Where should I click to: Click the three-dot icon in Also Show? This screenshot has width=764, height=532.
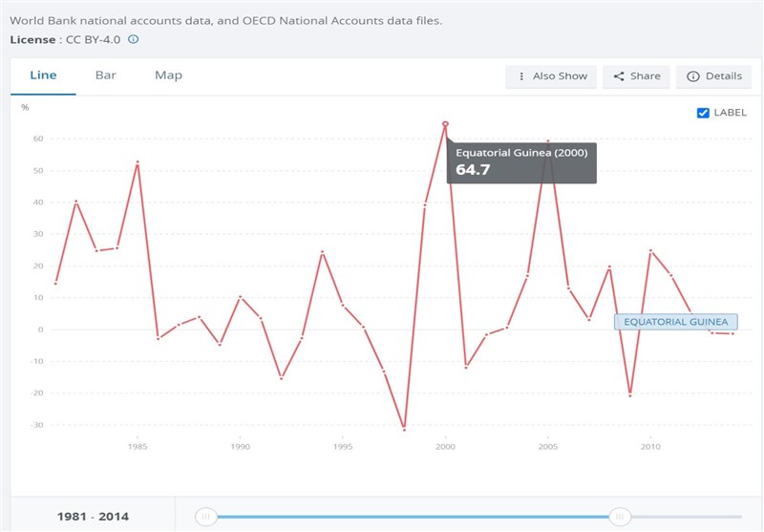520,76
